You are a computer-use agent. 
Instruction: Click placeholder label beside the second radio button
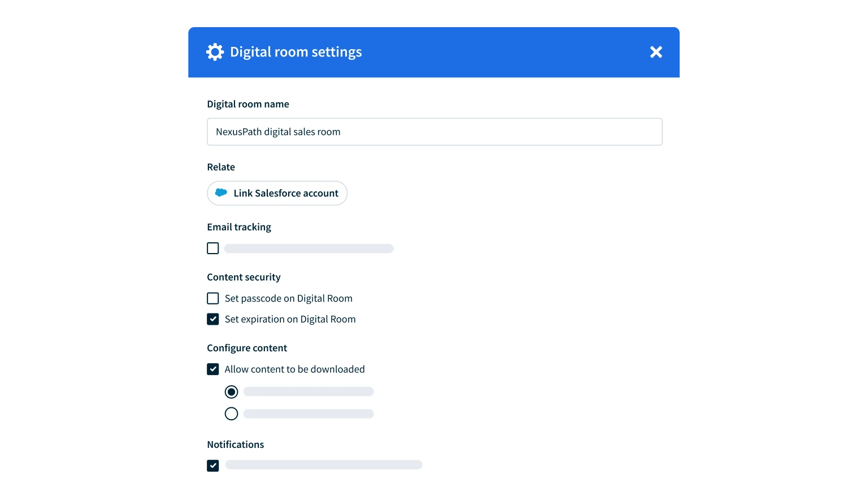[309, 414]
